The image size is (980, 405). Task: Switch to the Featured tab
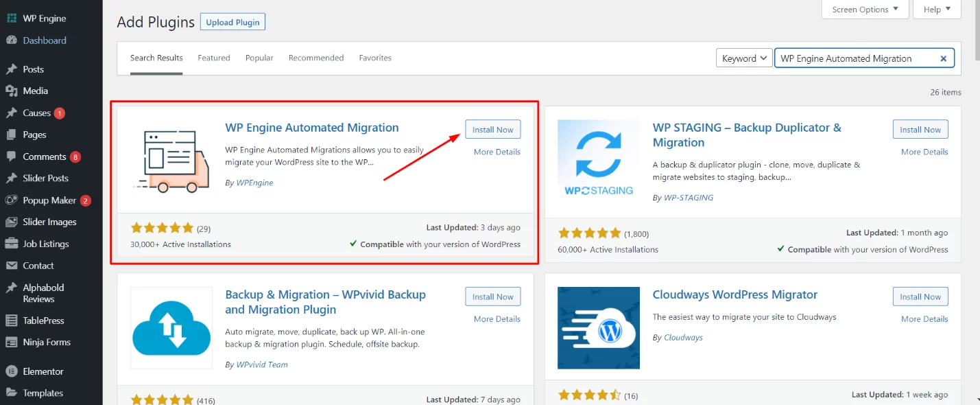coord(214,58)
